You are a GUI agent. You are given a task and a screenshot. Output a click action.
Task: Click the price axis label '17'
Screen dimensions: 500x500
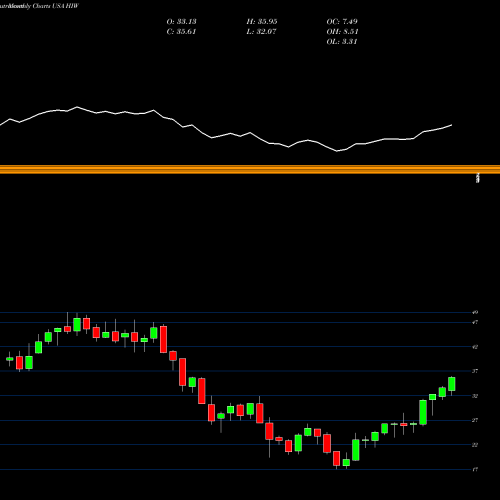(475, 469)
